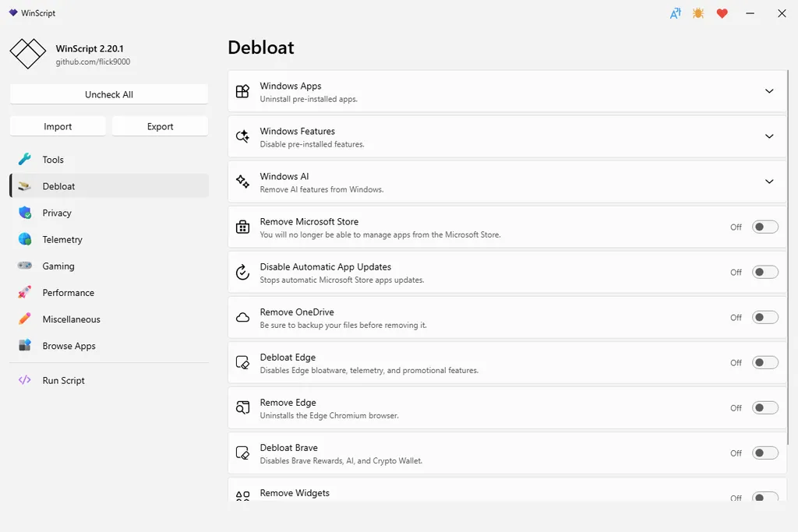798x532 pixels.
Task: Click the Windows Features sparkle search icon
Action: point(243,136)
